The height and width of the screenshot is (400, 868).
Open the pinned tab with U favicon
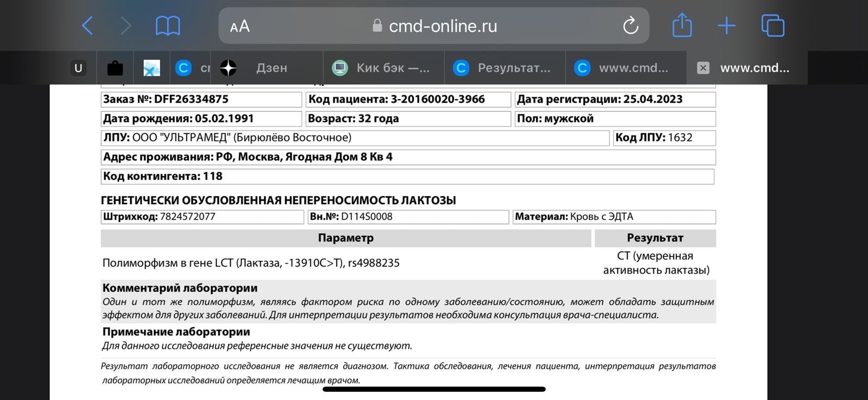79,68
